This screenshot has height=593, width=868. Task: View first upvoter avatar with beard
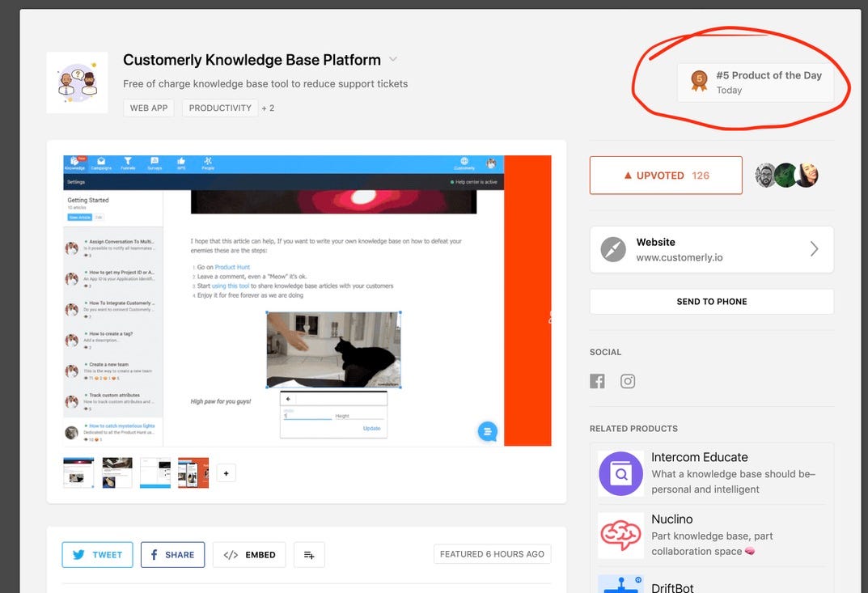pos(766,176)
